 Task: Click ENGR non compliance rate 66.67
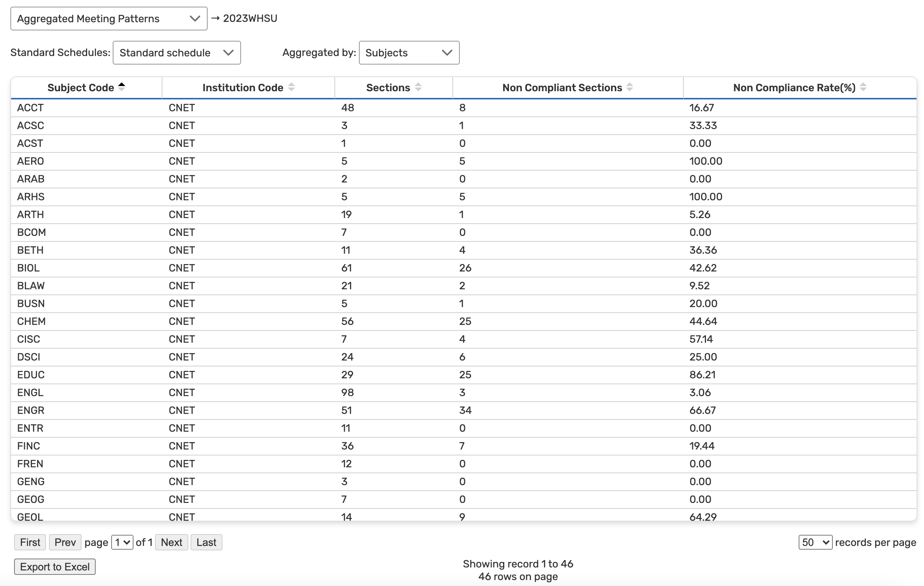coord(702,410)
